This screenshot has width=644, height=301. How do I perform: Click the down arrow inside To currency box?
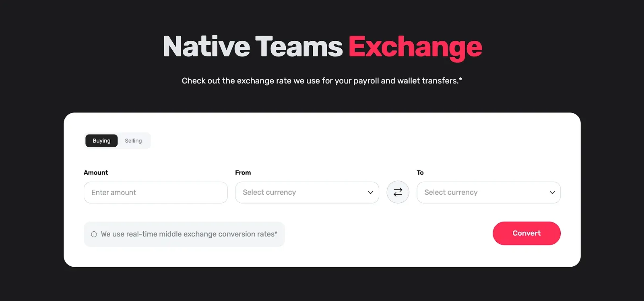pyautogui.click(x=552, y=193)
